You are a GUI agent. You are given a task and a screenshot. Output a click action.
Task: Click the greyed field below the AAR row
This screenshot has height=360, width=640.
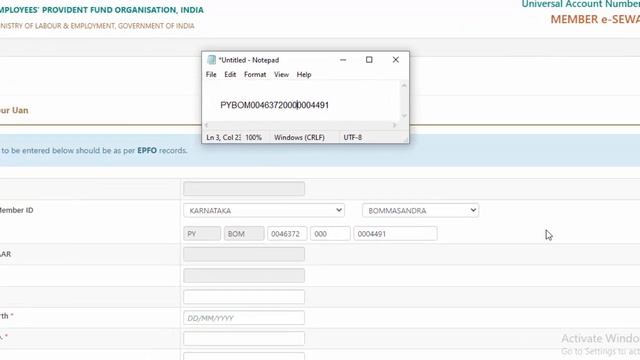click(x=244, y=276)
